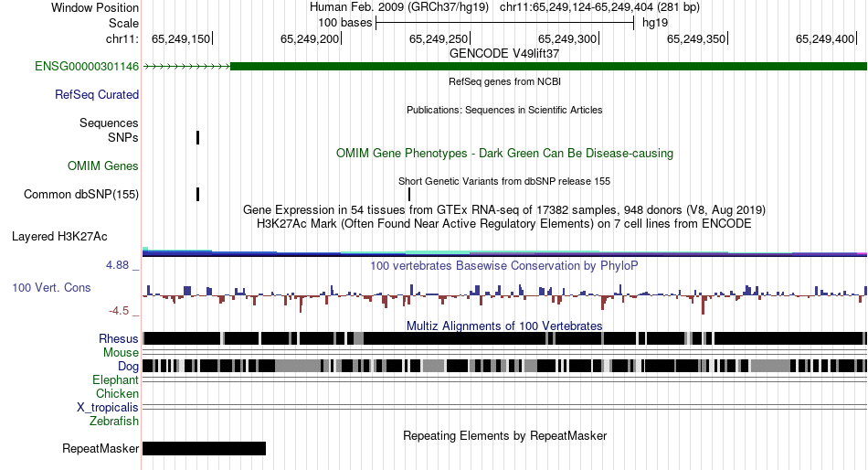Click Multiz Alignments of 100 Vertebrates title
The height and width of the screenshot is (470, 868).
[x=504, y=326]
